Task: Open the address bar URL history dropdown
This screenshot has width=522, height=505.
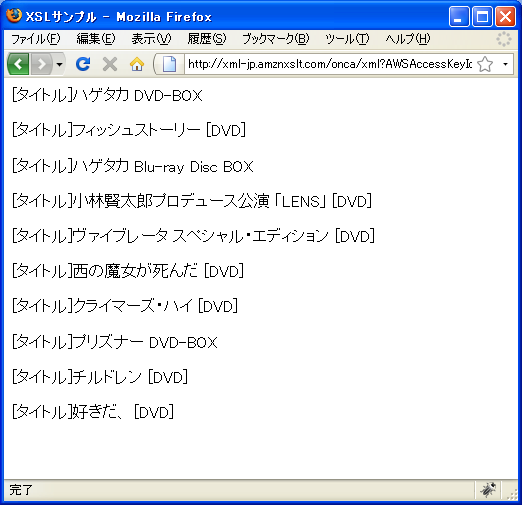Action: coord(506,64)
